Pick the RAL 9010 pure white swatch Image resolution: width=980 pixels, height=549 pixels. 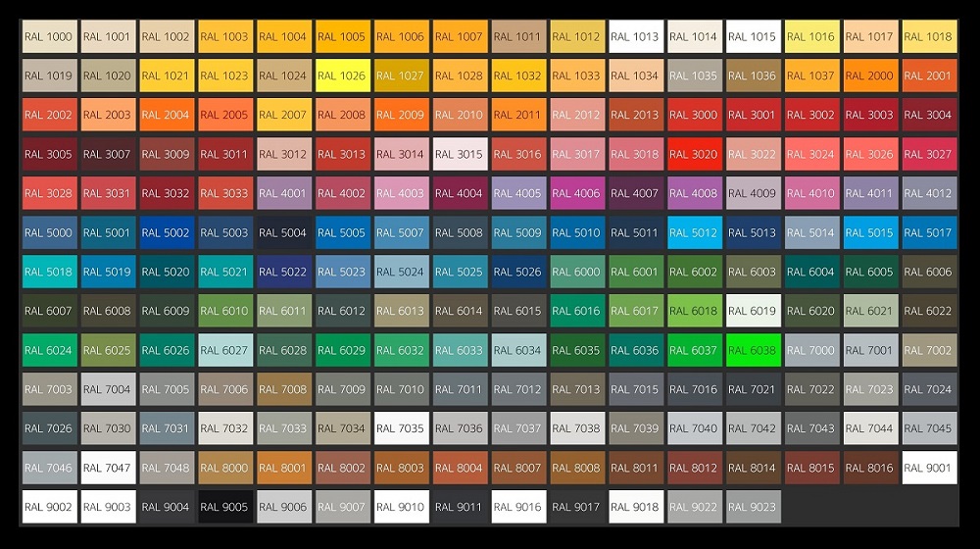coord(401,507)
